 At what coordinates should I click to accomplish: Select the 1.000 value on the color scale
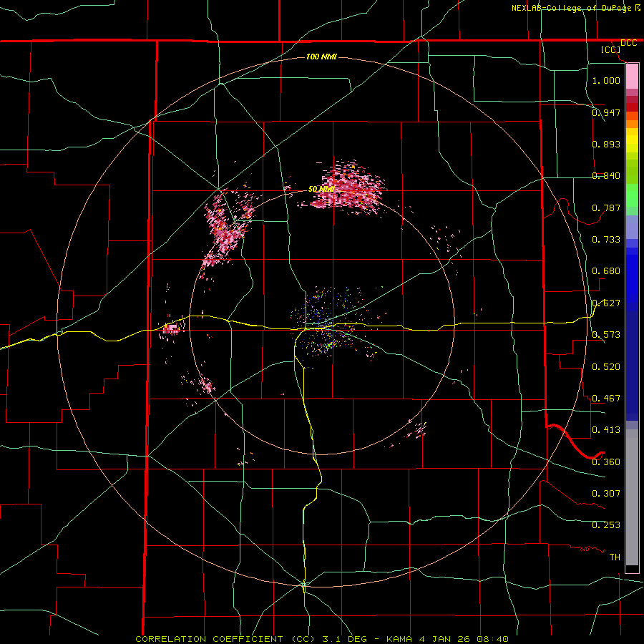click(606, 80)
